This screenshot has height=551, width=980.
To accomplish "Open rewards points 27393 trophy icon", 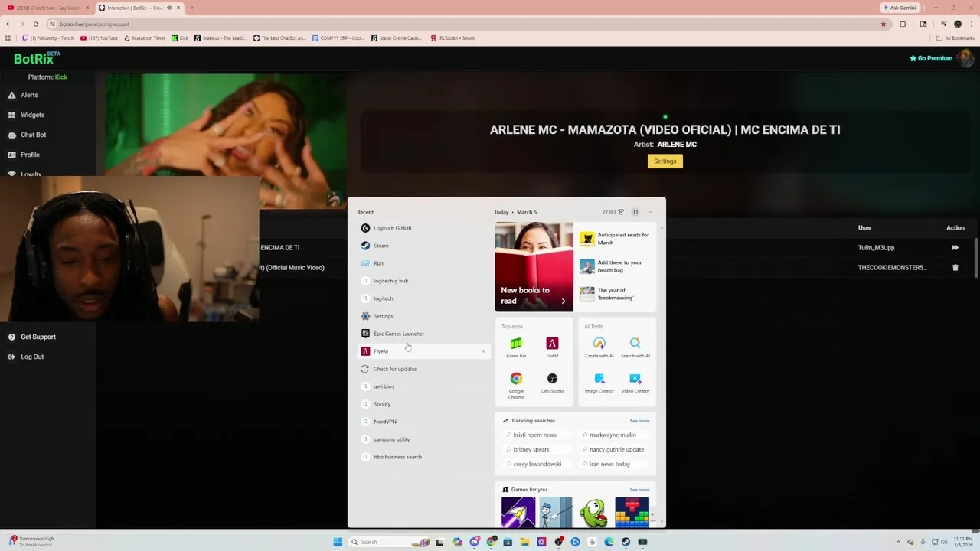I will 612,212.
